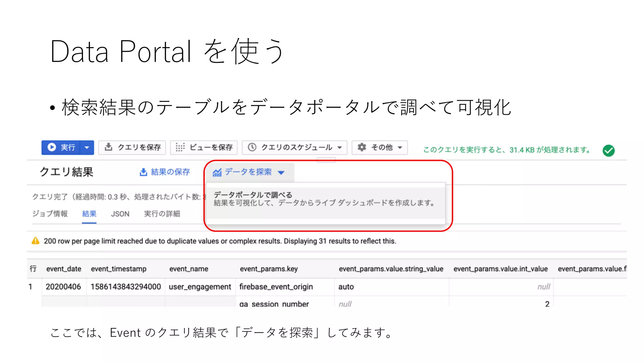
Task: Switch to the 結果 tab
Action: [89, 214]
